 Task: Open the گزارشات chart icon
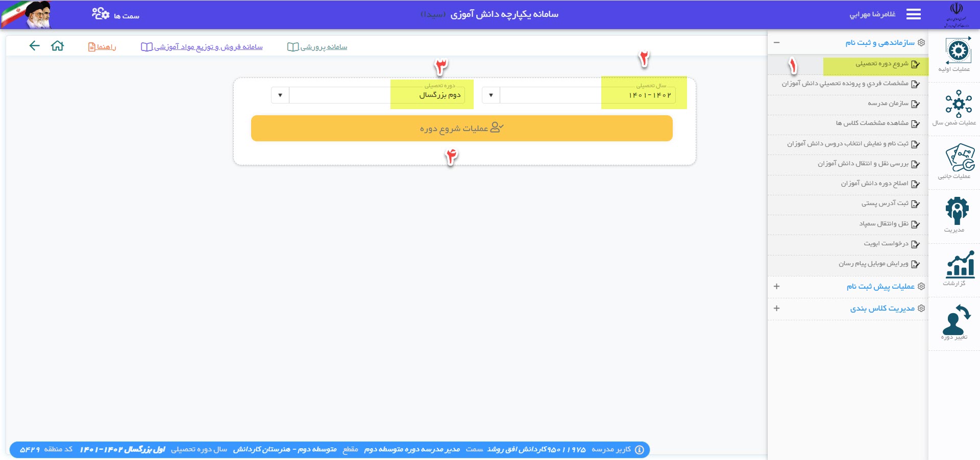click(960, 264)
